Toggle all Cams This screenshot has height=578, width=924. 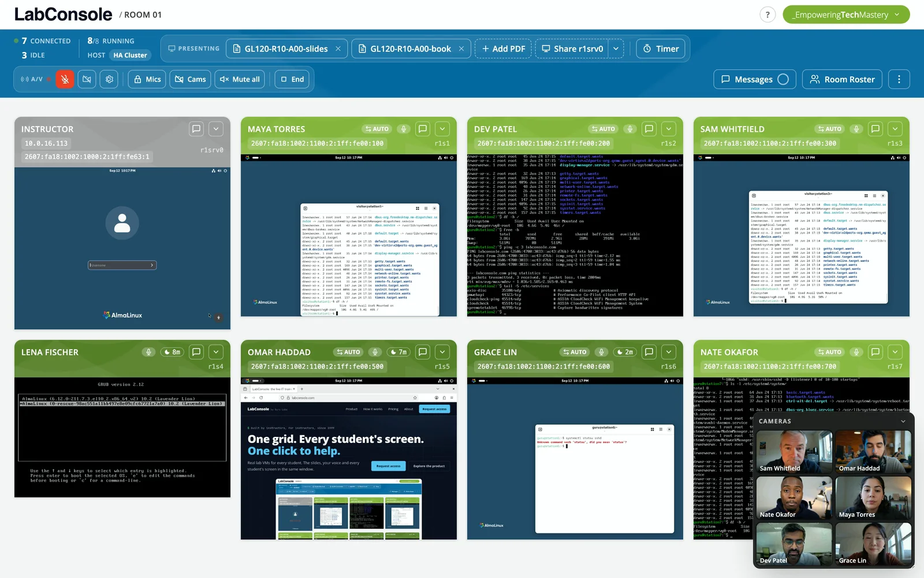191,79
